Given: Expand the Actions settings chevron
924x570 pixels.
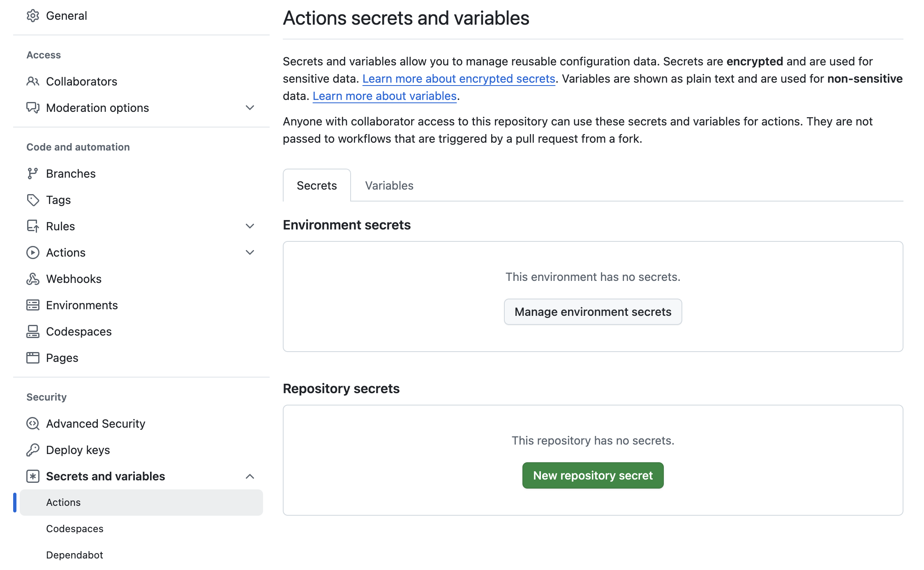Looking at the screenshot, I should (x=250, y=253).
